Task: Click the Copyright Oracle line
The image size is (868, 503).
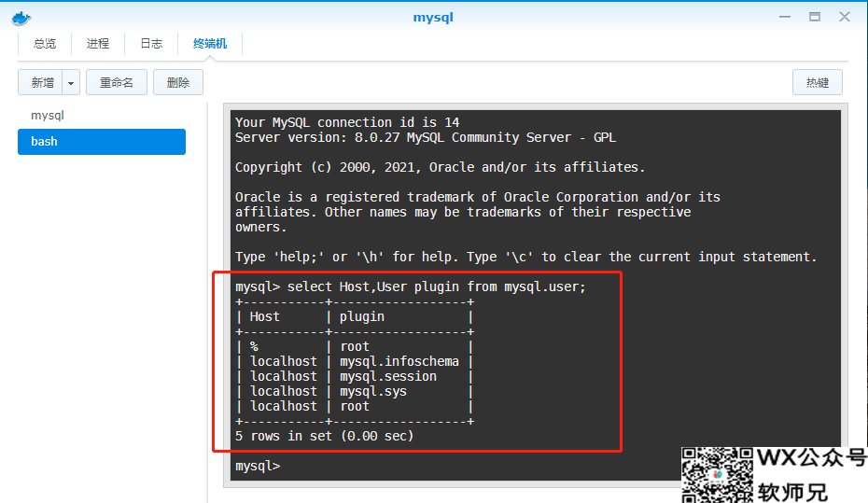Action: (441, 167)
